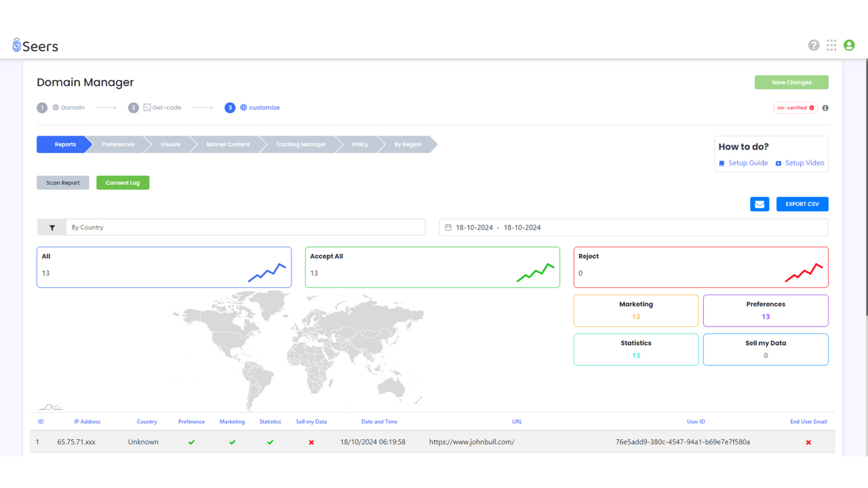This screenshot has width=868, height=488.
Task: Click the Preference green checkmark in row 1
Action: [x=191, y=443]
